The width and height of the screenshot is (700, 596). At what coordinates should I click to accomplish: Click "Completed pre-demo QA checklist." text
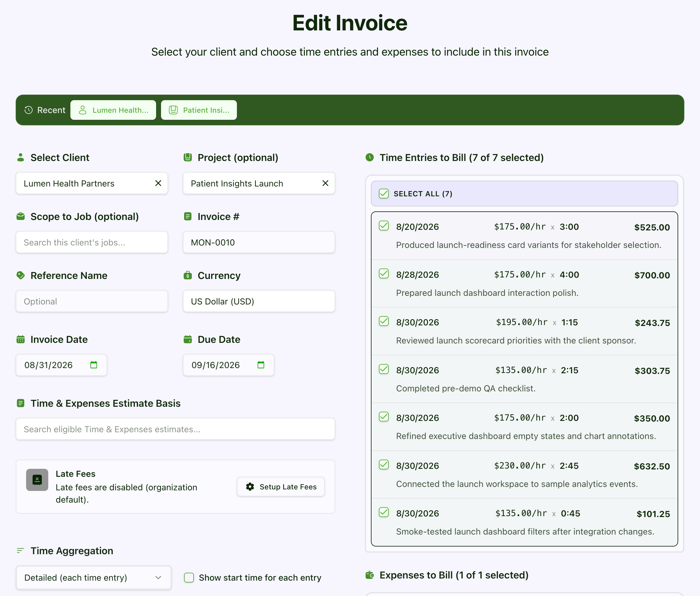pyautogui.click(x=466, y=388)
